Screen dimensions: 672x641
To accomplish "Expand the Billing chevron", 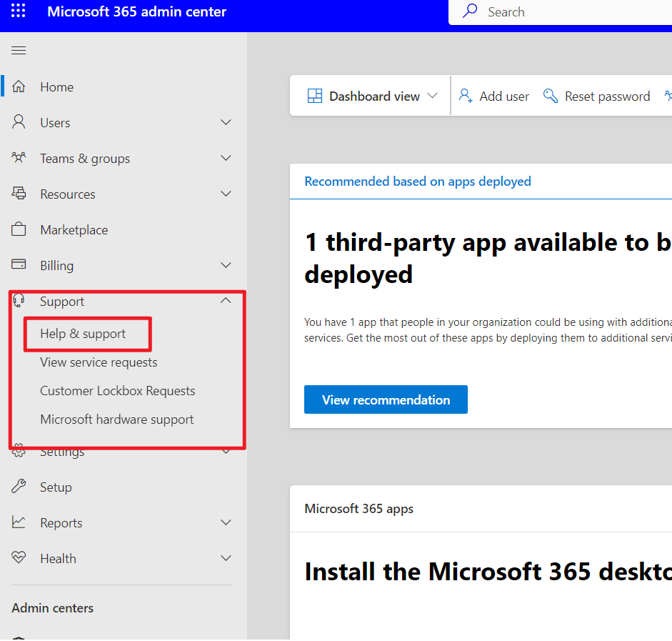I will pyautogui.click(x=226, y=265).
